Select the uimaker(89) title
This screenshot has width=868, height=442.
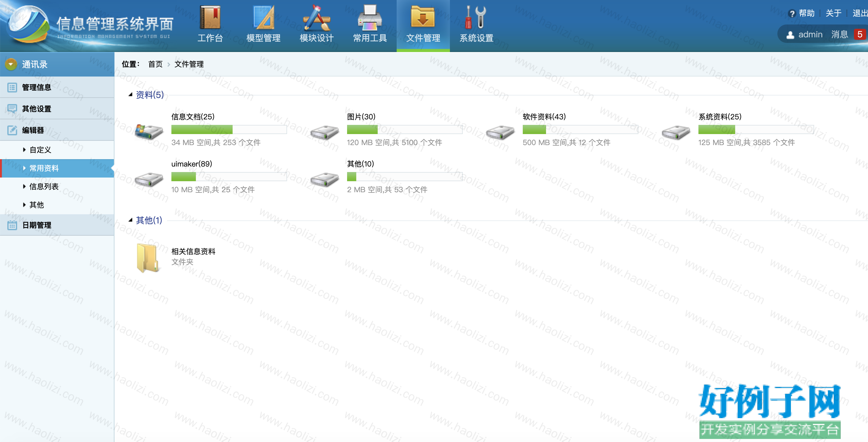click(x=192, y=164)
